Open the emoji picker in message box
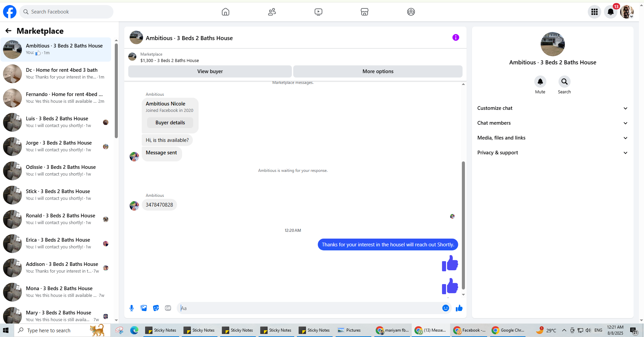This screenshot has height=337, width=644. (x=446, y=308)
